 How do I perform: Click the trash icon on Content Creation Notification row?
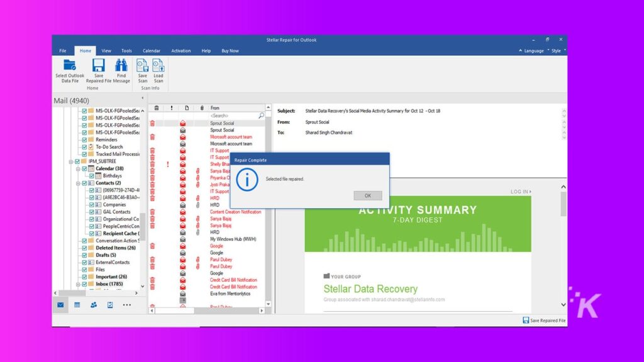[152, 212]
